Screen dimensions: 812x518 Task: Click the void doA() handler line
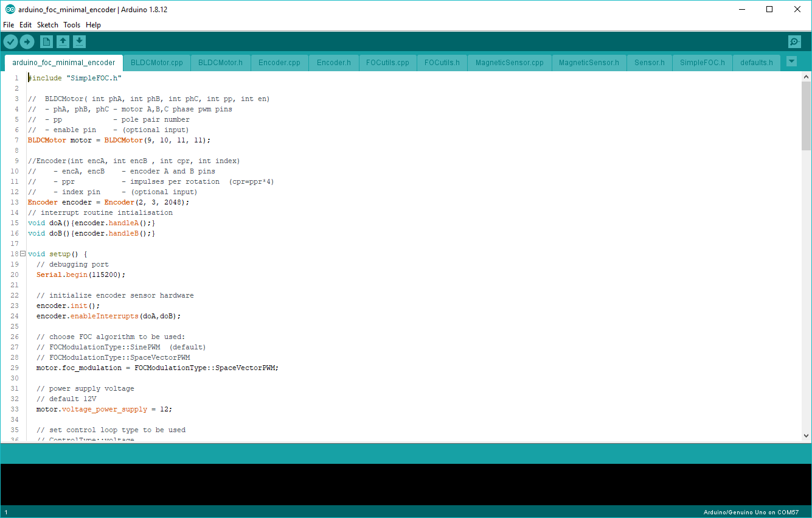click(92, 223)
